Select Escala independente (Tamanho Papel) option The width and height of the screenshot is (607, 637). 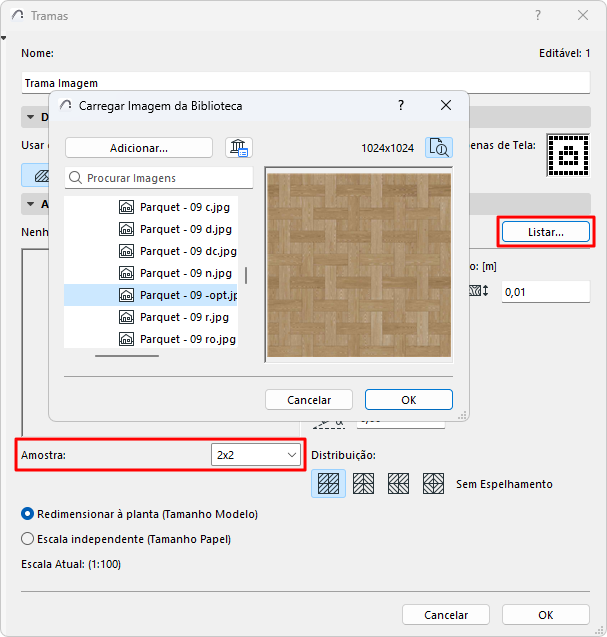(x=126, y=539)
